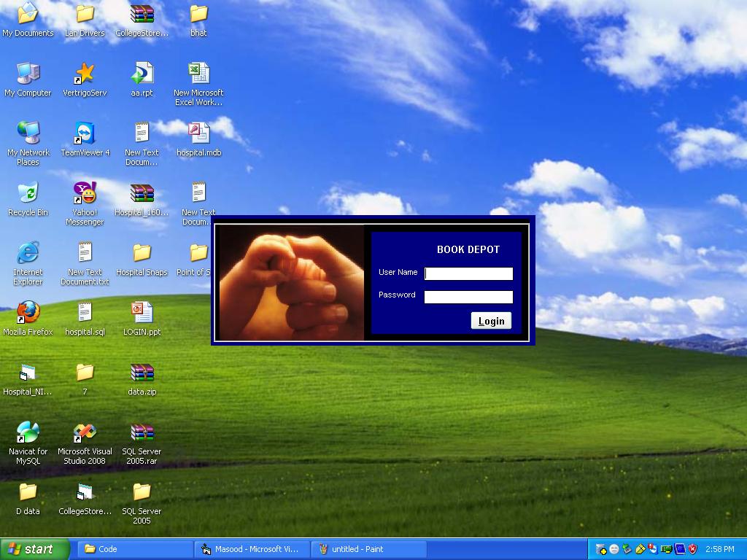Select the bhat folder icon
Viewport: 747px width, 560px height.
click(x=198, y=20)
